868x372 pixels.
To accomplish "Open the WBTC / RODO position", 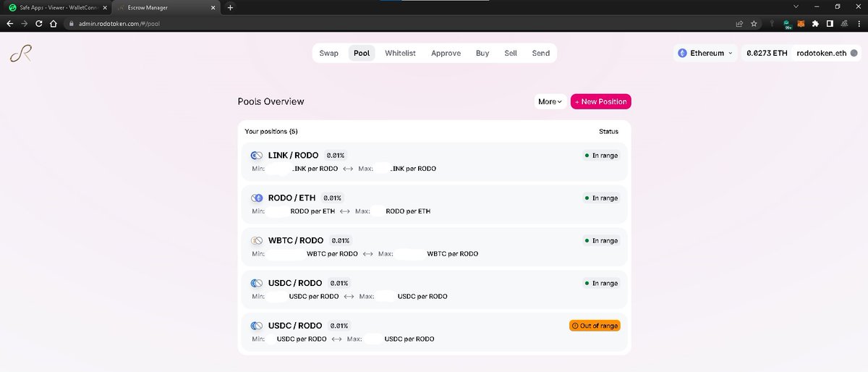I will click(434, 247).
